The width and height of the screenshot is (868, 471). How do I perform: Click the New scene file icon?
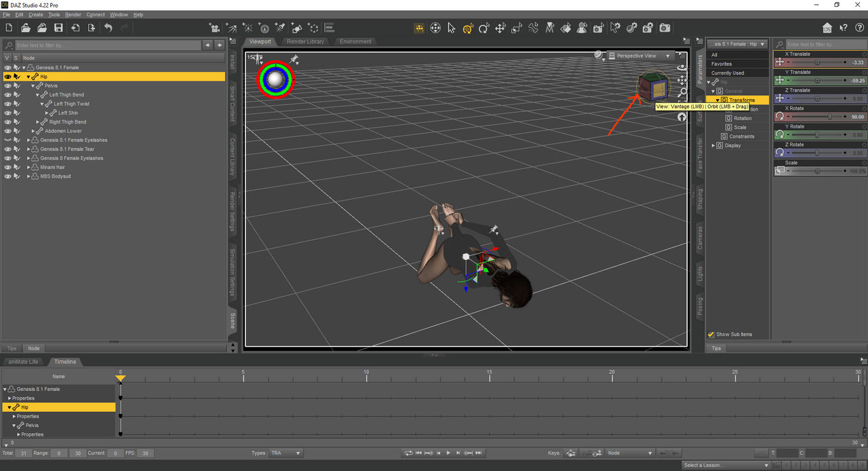coord(9,28)
